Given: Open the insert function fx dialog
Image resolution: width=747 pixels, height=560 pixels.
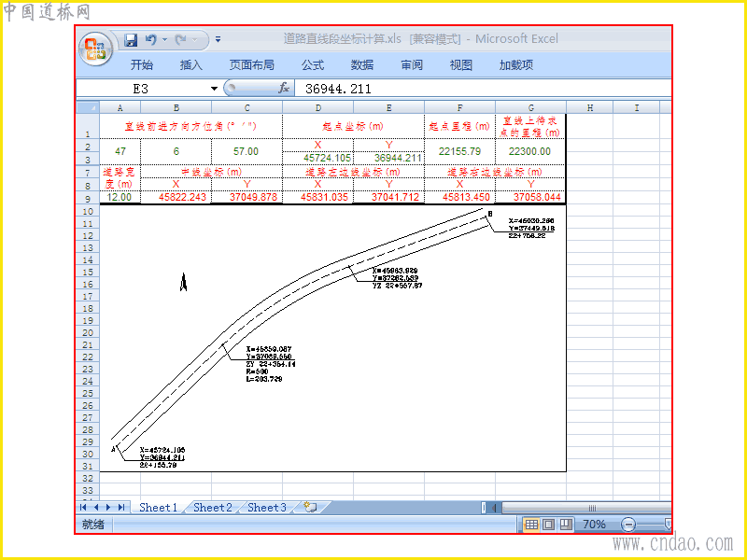Looking at the screenshot, I should [x=284, y=88].
